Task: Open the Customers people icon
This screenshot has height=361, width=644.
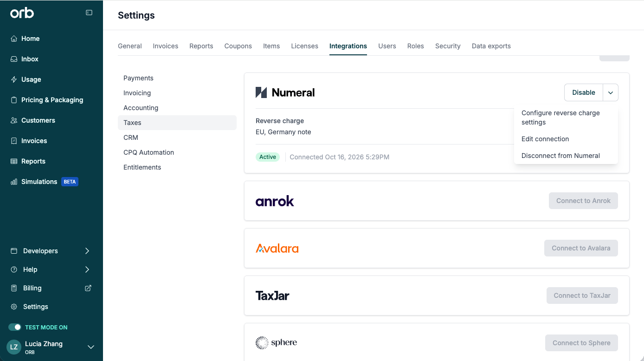Action: pyautogui.click(x=14, y=120)
